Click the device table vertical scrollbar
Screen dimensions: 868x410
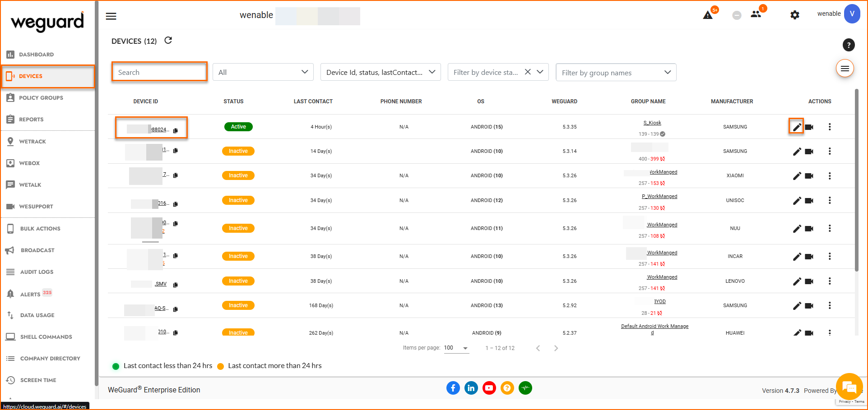[x=857, y=180]
